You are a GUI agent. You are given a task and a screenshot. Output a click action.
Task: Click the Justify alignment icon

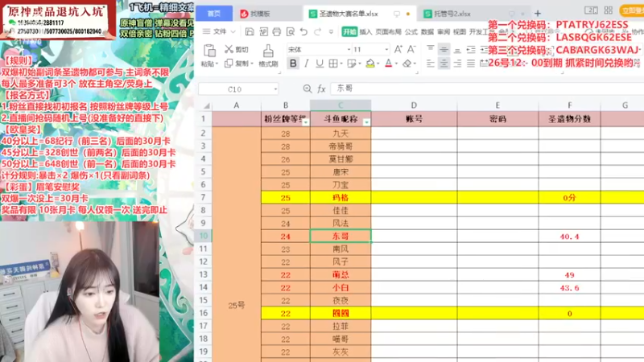(471, 64)
